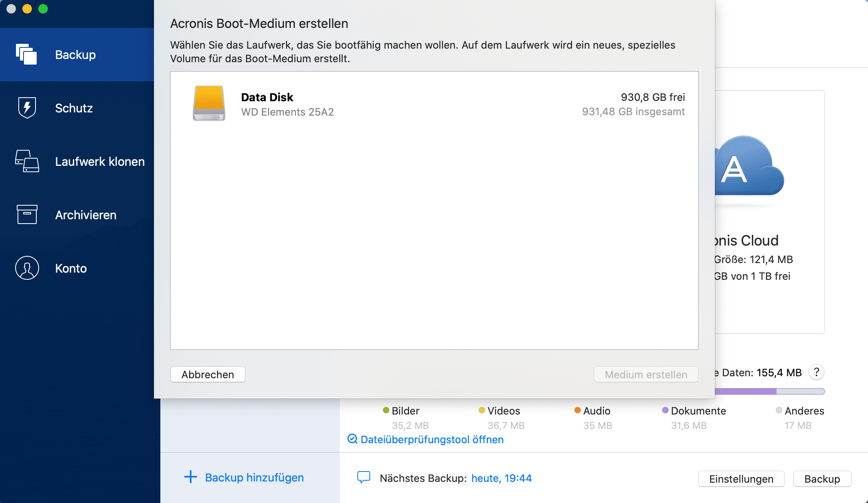Click the Dateiüberprüfungstool checkmark icon
Screen dimensions: 868x503
click(352, 439)
